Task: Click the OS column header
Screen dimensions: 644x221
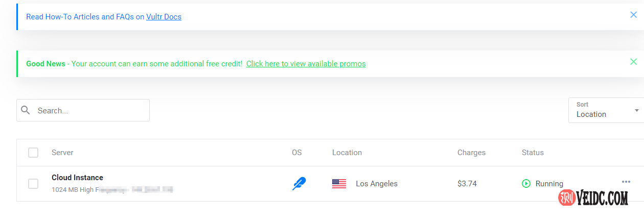Action: coord(296,153)
